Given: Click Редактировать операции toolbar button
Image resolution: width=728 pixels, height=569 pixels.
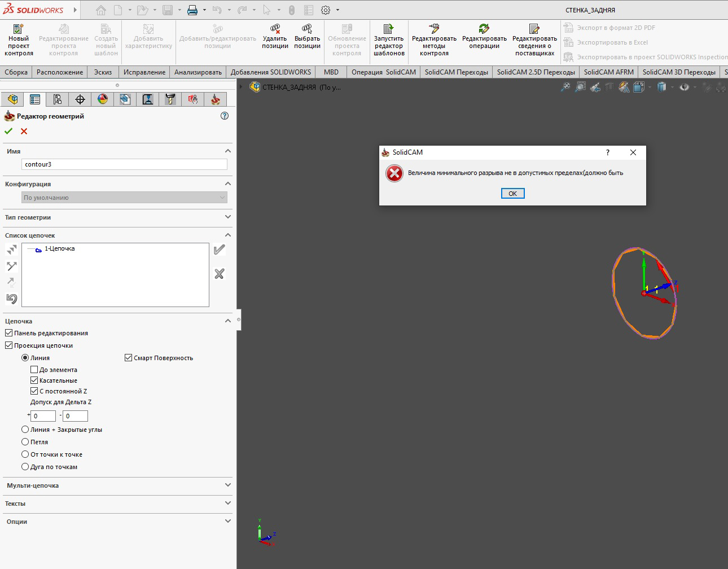Looking at the screenshot, I should (484, 37).
